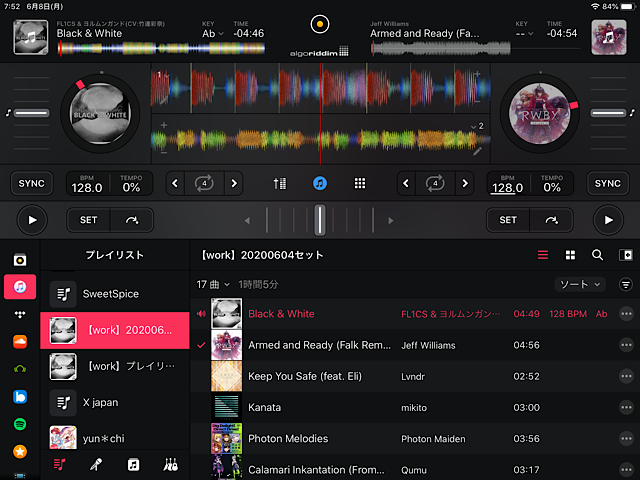Open the Spotify source in sidebar

(x=20, y=424)
